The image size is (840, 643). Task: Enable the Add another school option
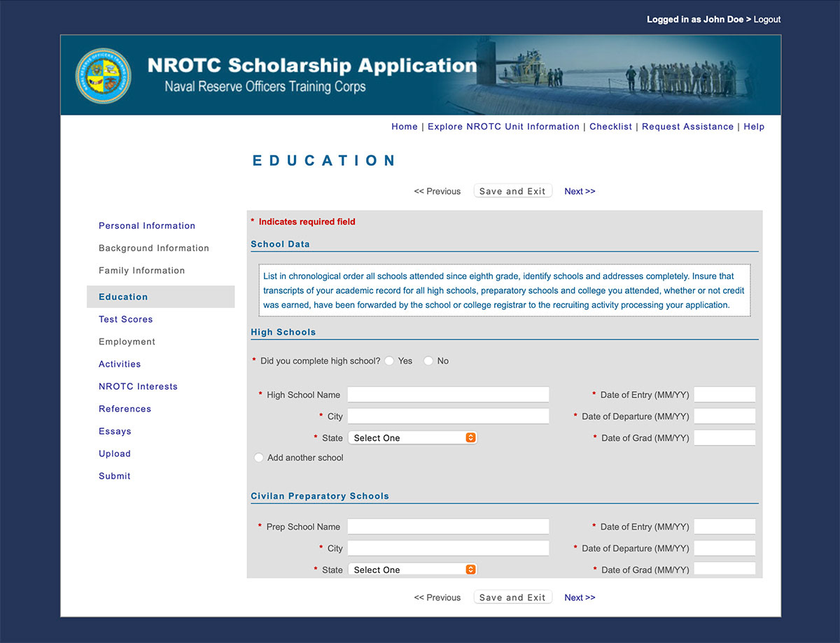[258, 457]
